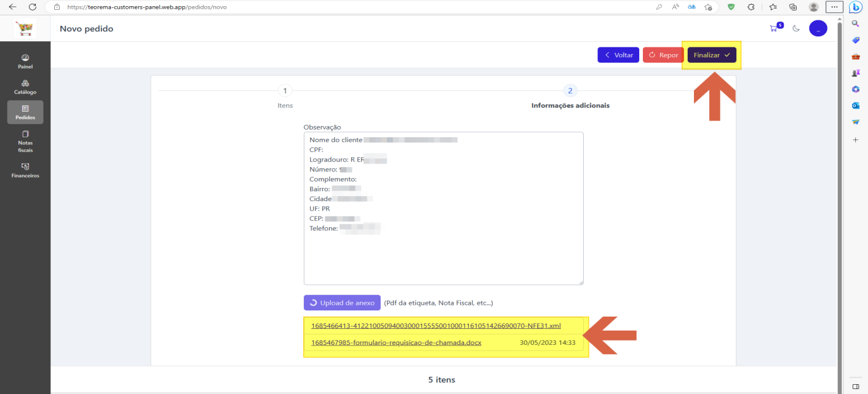Click the red Repor button
The image size is (868, 394).
pos(663,55)
